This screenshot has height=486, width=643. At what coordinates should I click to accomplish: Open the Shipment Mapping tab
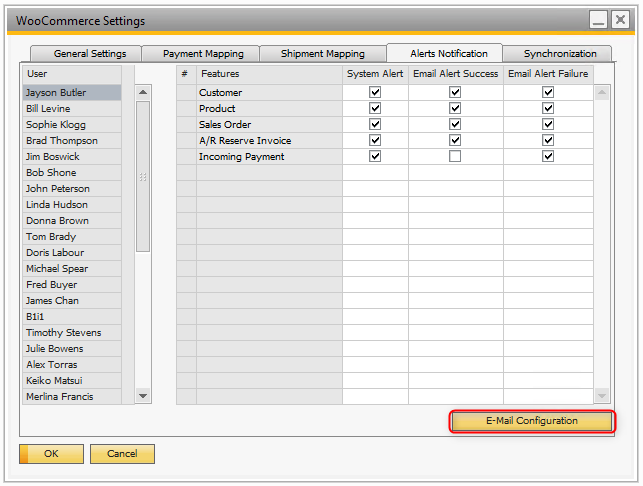[322, 54]
